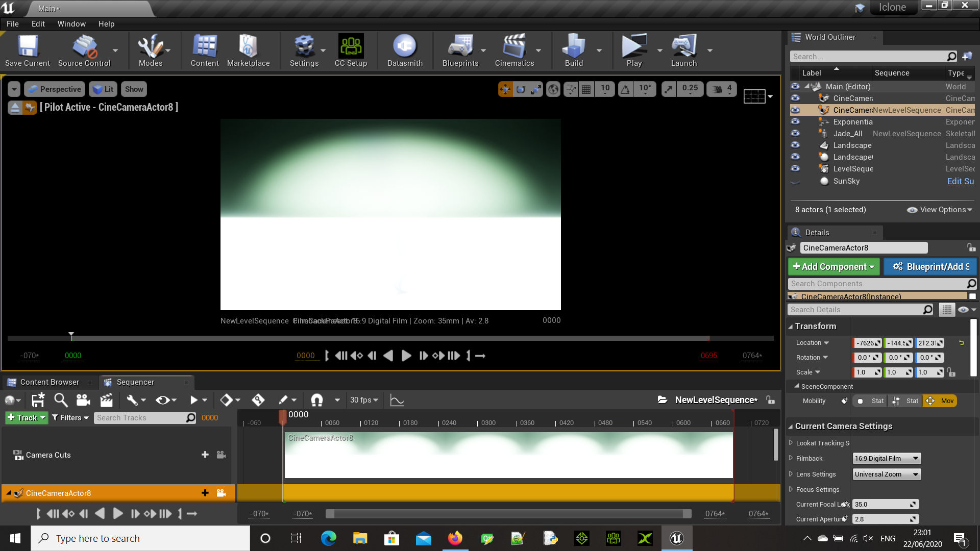This screenshot has width=980, height=551.
Task: Select the translate gizmo icon in viewport
Action: [x=505, y=89]
